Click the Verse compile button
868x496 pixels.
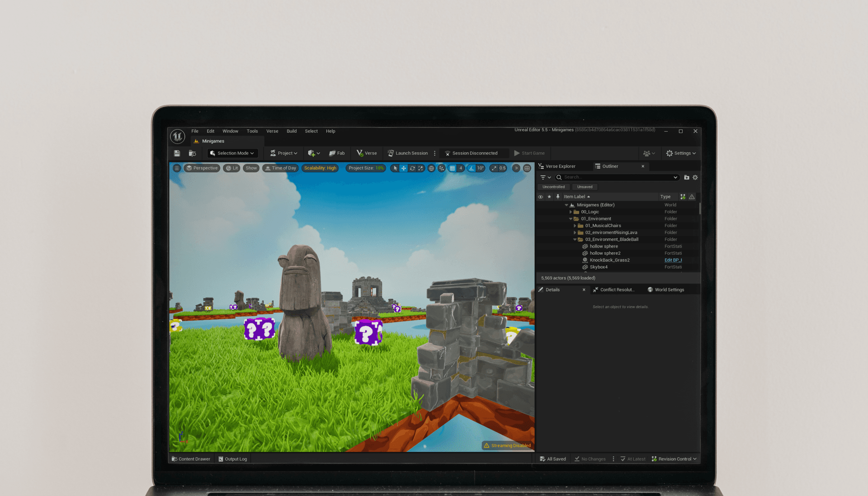(x=367, y=153)
